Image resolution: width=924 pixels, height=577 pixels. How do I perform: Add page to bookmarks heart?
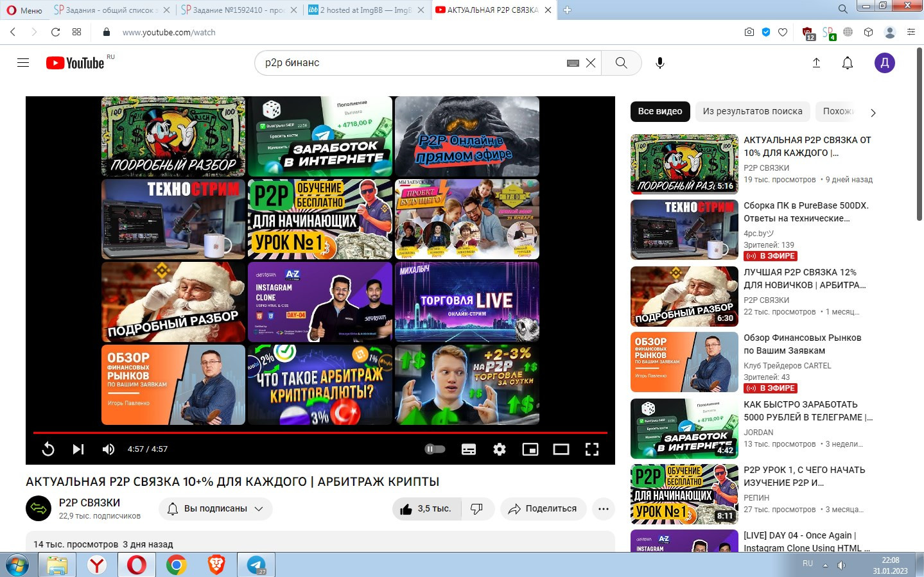[783, 32]
